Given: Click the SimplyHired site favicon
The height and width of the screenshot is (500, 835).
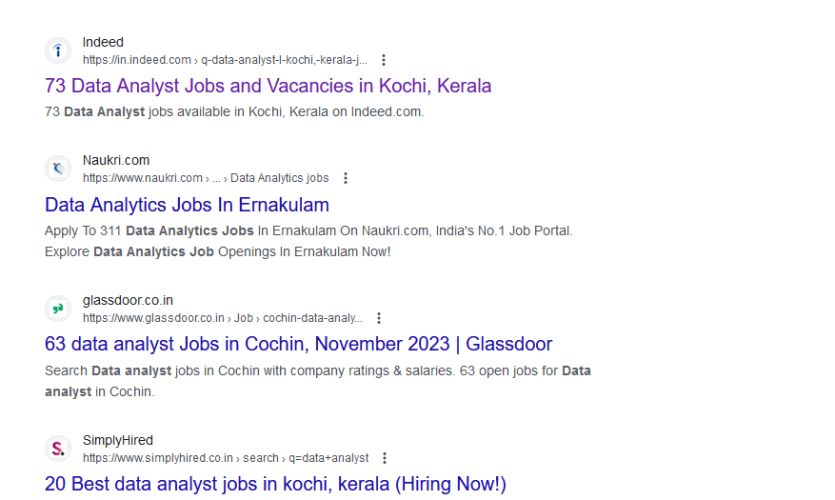Looking at the screenshot, I should click(59, 449).
